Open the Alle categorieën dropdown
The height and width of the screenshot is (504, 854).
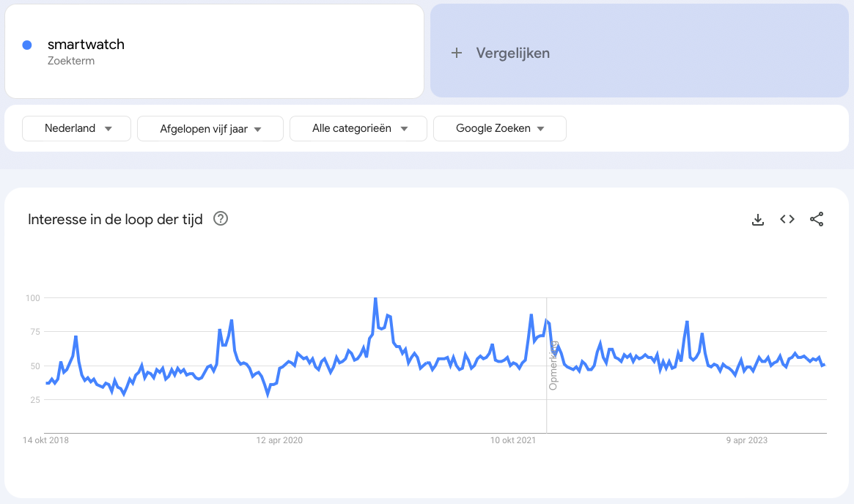click(358, 128)
